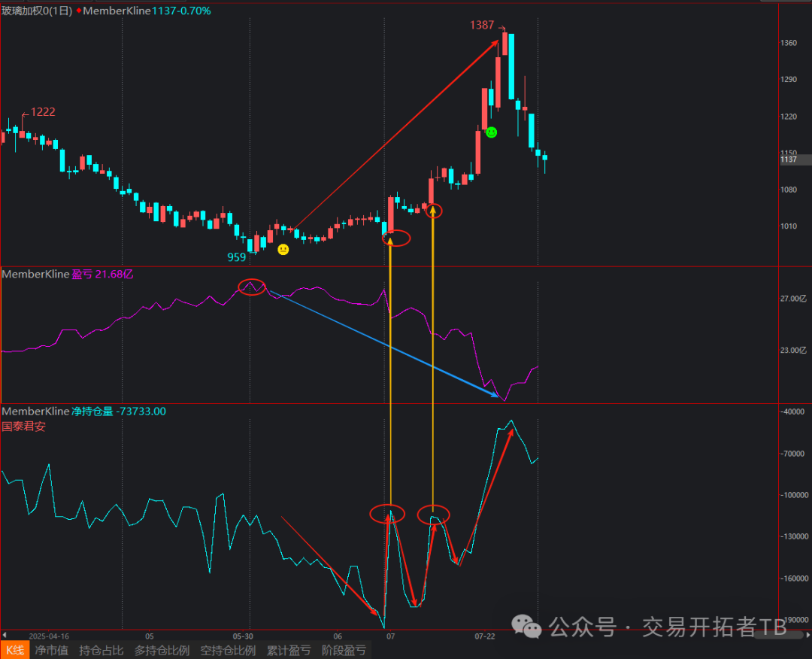
Task: Click the 07-22 date label
Action: click(485, 636)
